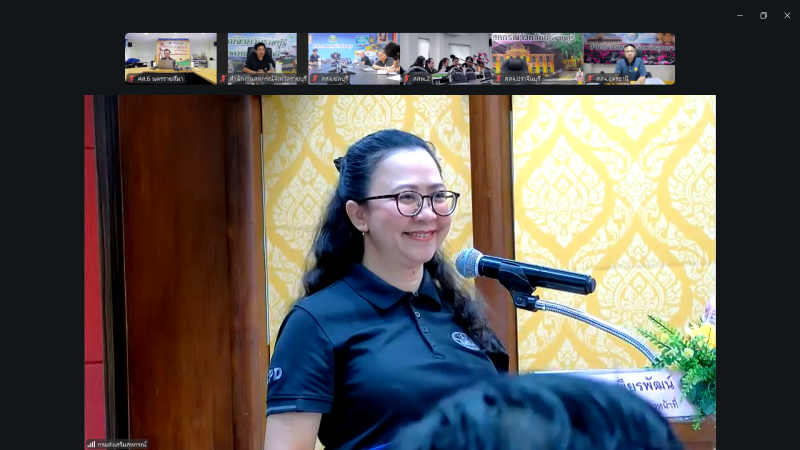
Task: Open the สสจ.ชลบุรี participant thumbnail
Action: click(x=354, y=55)
